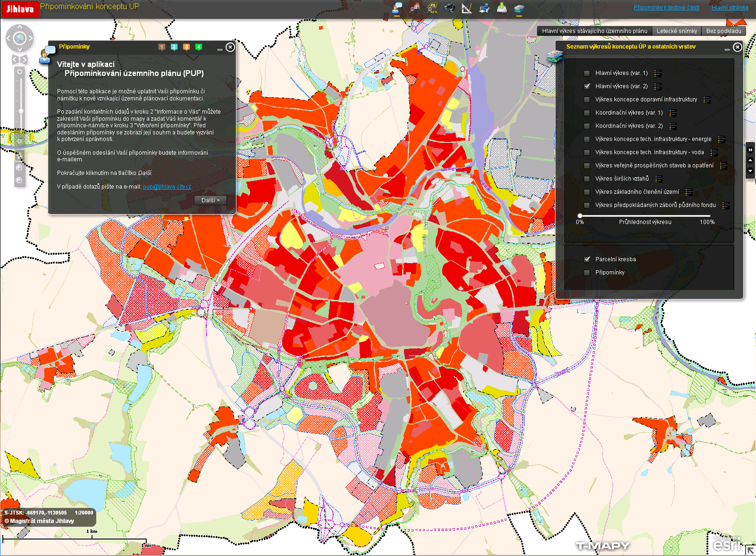The width and height of the screenshot is (756, 556).
Task: Switch basemap to Letecké snímky
Action: point(676,31)
